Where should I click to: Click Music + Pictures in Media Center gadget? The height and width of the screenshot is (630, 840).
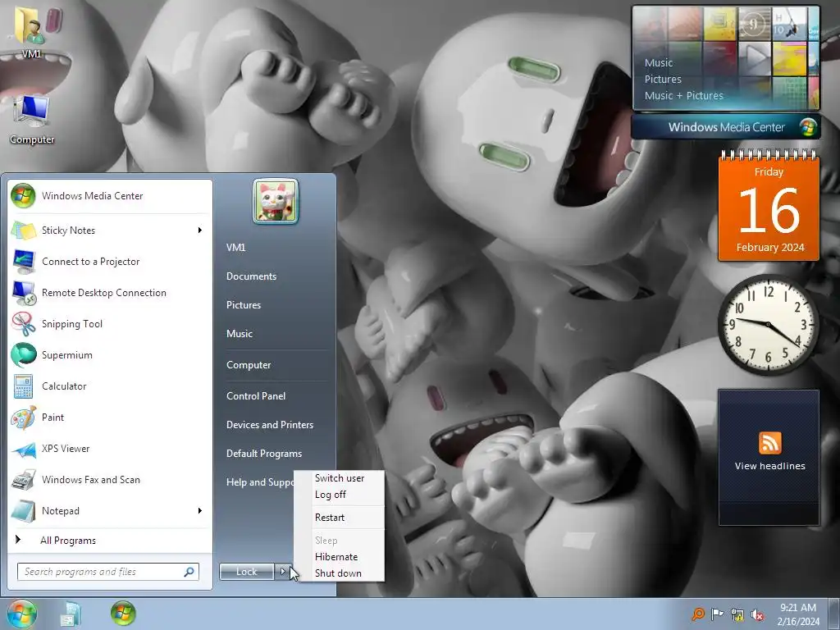(x=683, y=96)
